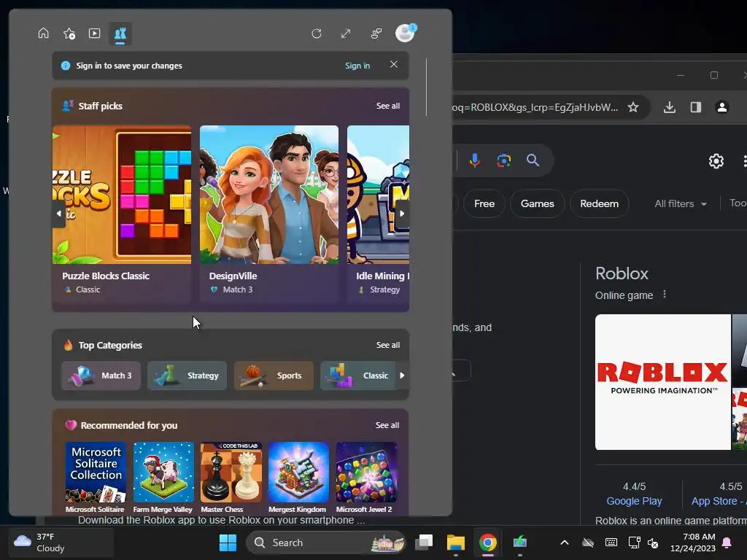747x560 pixels.
Task: See all Recommended for you
Action: [387, 425]
